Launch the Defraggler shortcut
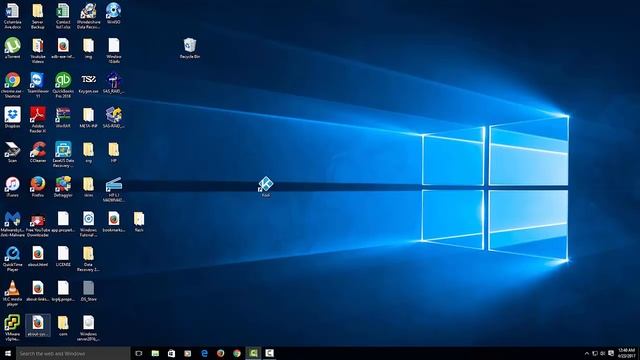The width and height of the screenshot is (640, 360). (63, 187)
